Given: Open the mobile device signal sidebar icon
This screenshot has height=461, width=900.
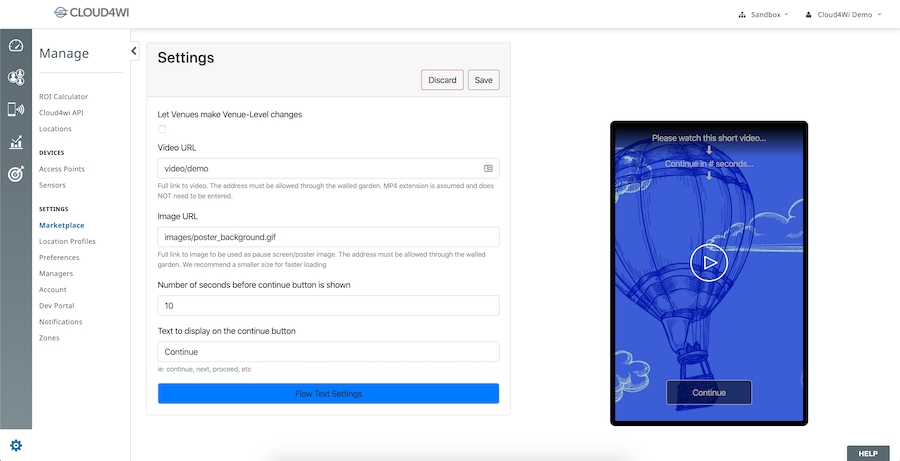Looking at the screenshot, I should 16,110.
